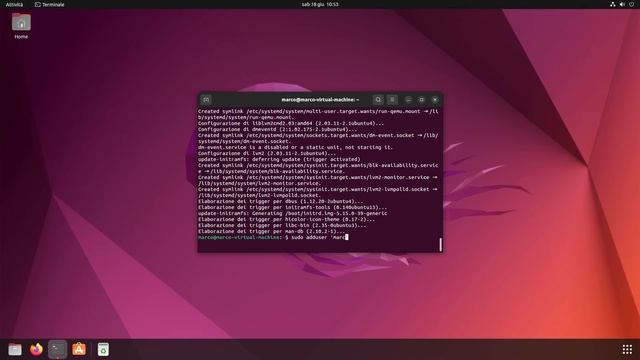Click the terminal window title marco@marco-virtual-machine

pyautogui.click(x=320, y=100)
